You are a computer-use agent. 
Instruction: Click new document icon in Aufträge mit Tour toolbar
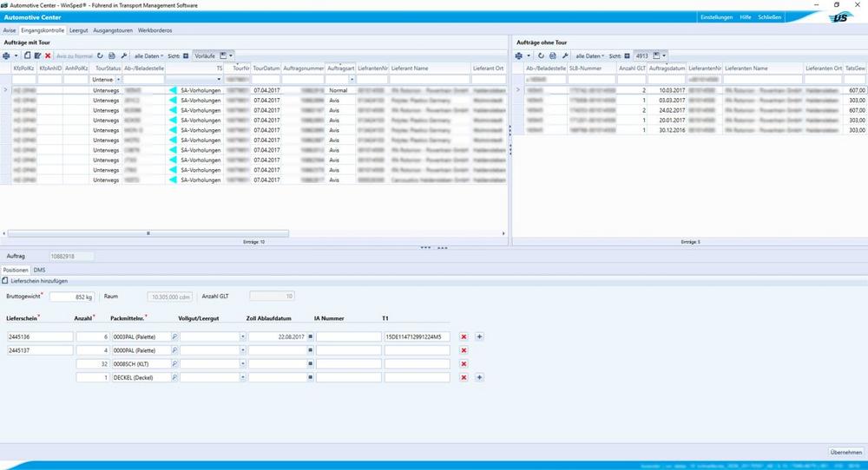coord(27,55)
